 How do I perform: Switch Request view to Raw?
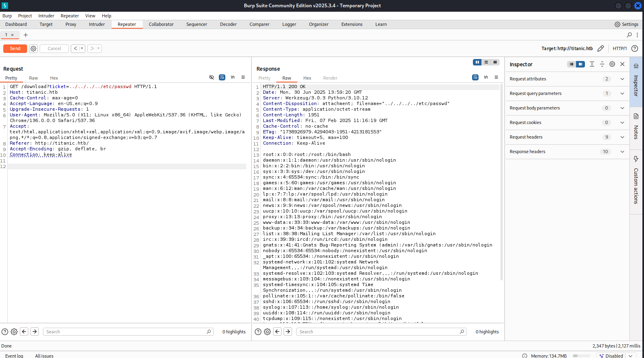(x=34, y=78)
